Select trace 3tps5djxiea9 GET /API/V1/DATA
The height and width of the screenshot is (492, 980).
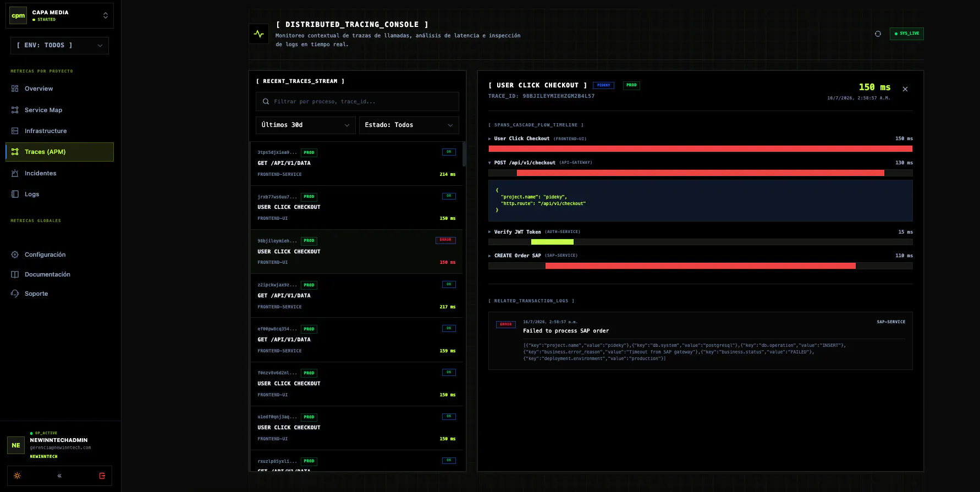click(x=356, y=163)
